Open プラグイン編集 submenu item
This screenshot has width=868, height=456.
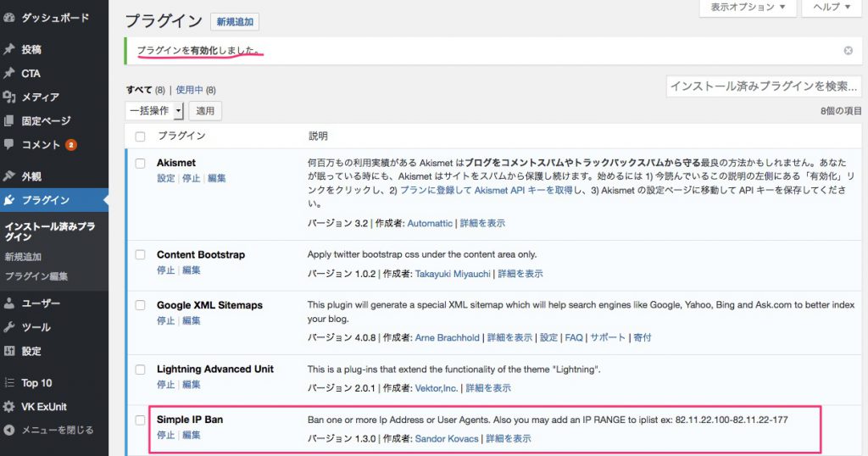point(36,276)
